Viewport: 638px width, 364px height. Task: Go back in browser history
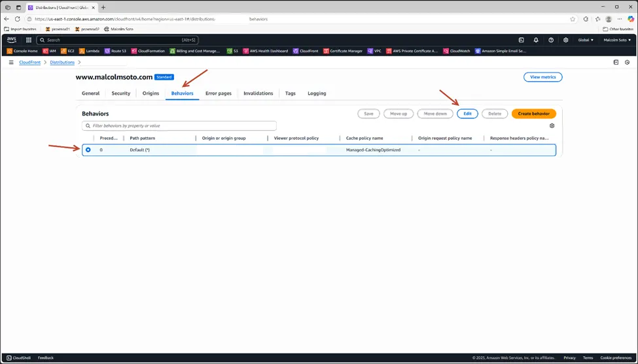click(x=7, y=19)
